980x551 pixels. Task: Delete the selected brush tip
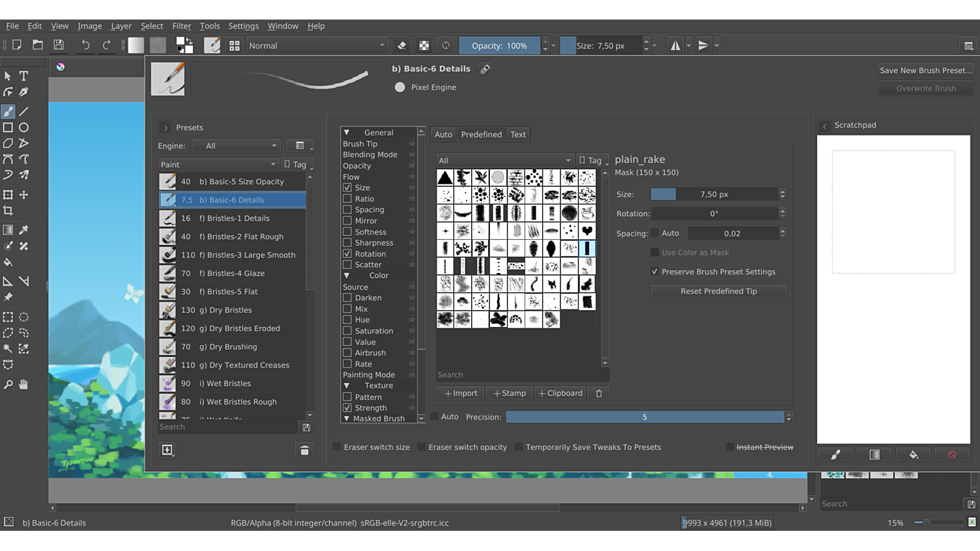[x=599, y=393]
